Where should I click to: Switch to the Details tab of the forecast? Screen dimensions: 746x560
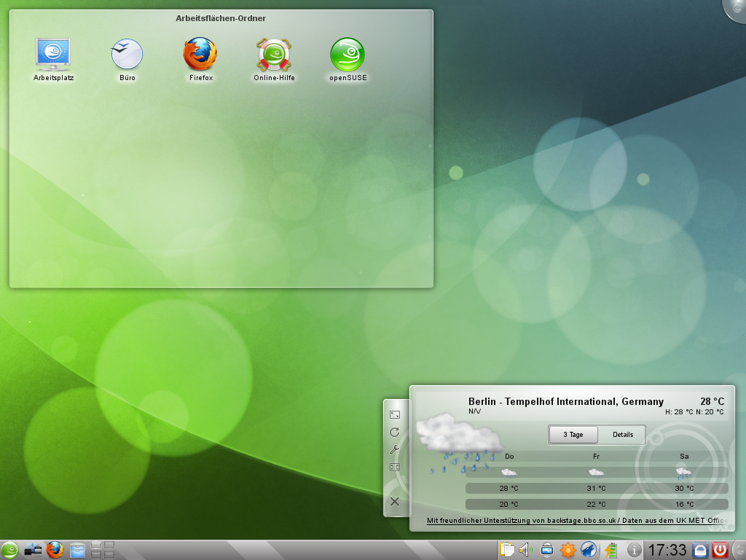623,434
